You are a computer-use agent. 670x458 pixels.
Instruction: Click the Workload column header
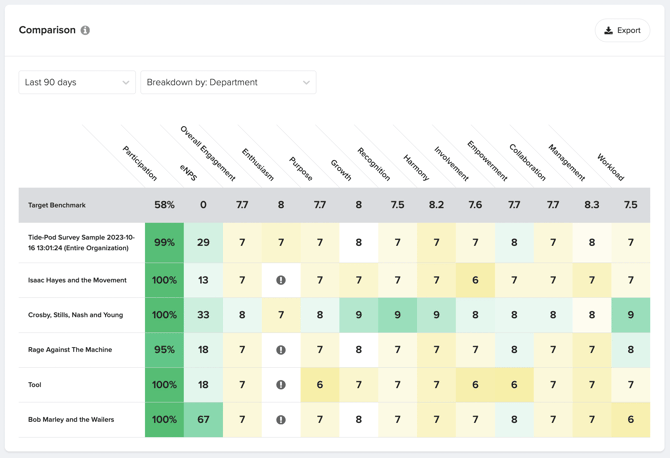click(x=610, y=167)
